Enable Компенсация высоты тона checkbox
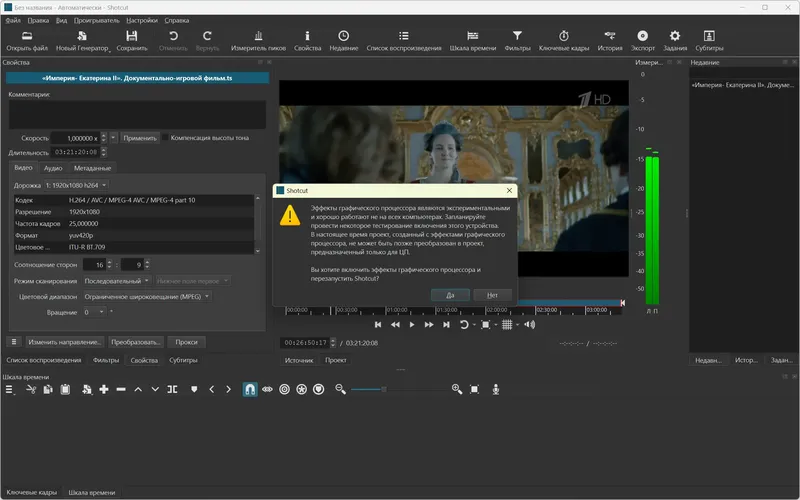The image size is (800, 500). tap(167, 137)
